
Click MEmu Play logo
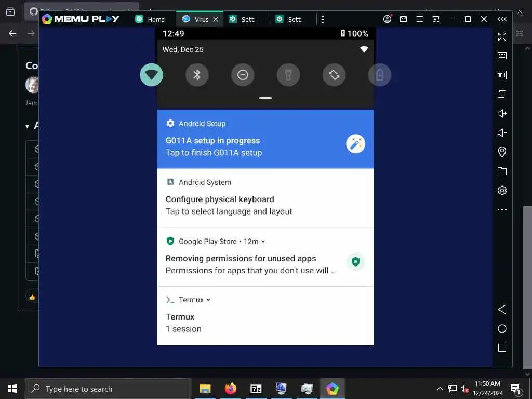pyautogui.click(x=81, y=19)
